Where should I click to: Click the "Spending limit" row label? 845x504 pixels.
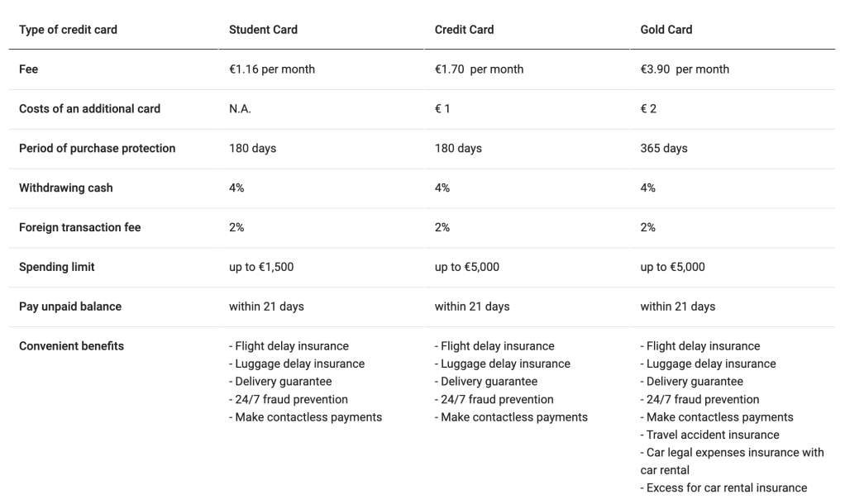tap(57, 267)
